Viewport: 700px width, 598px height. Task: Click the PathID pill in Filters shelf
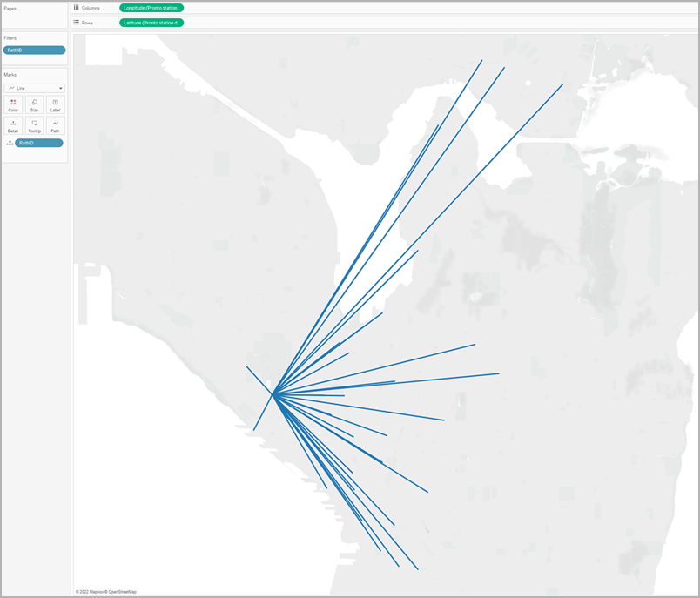click(35, 50)
